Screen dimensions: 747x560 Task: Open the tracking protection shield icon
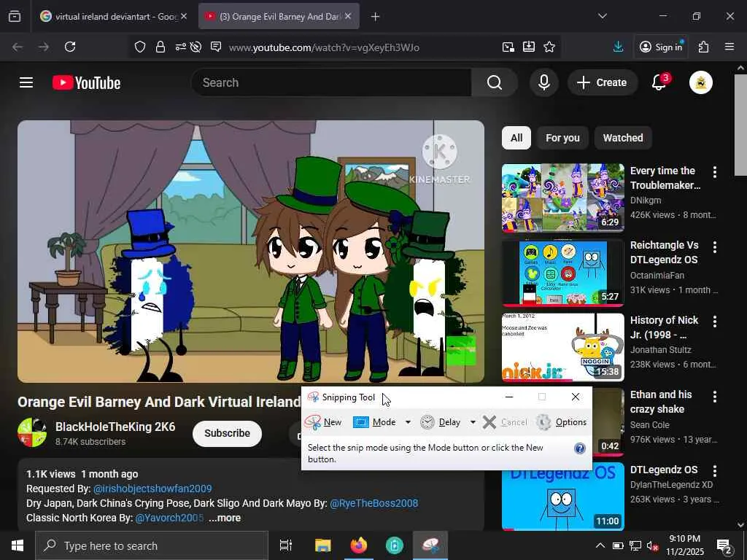[139, 47]
